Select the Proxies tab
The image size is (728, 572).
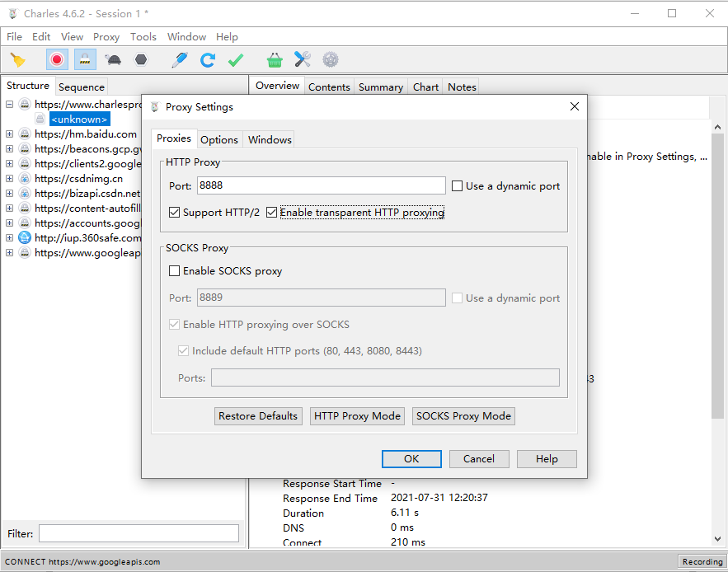click(174, 138)
